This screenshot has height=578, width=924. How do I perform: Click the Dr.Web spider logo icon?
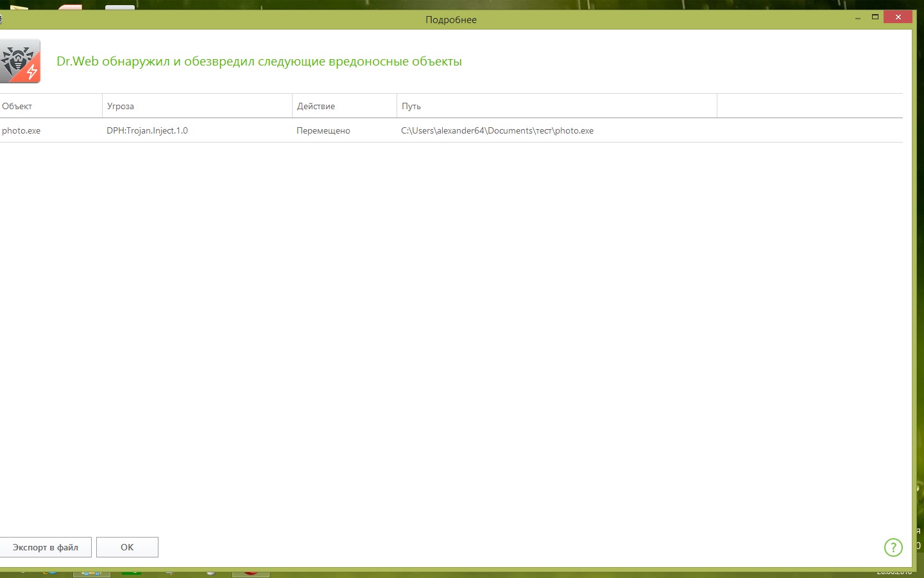point(20,61)
